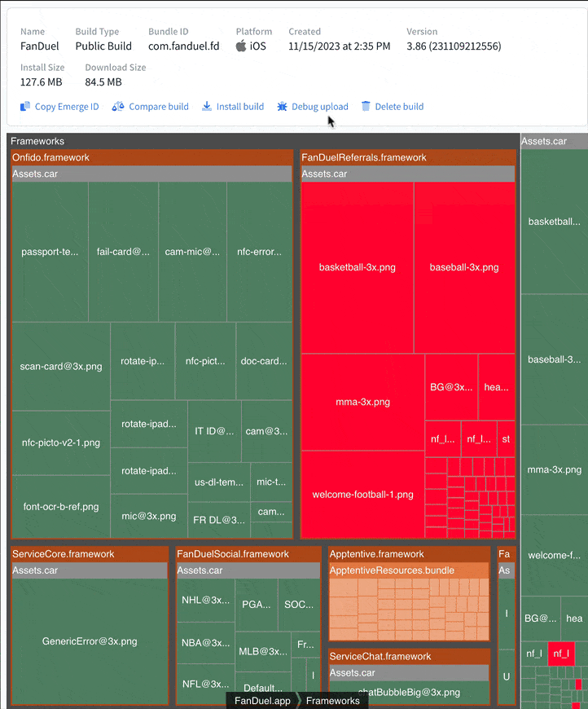Click the Delete build trash icon
This screenshot has width=588, height=709.
click(x=366, y=107)
